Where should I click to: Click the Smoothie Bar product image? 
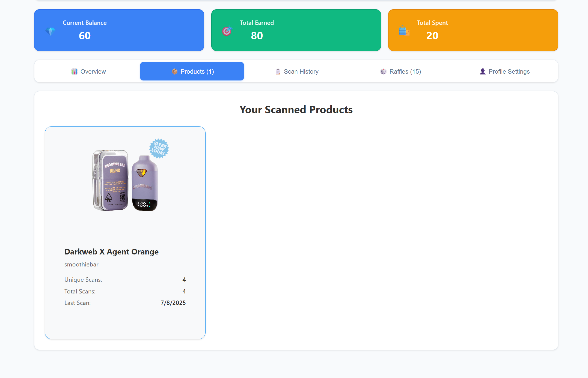130,175
